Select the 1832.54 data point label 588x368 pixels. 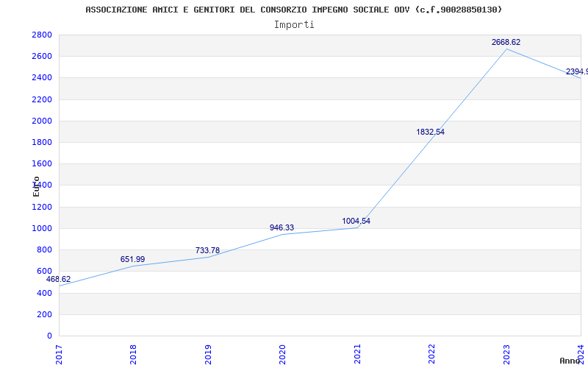(x=430, y=132)
